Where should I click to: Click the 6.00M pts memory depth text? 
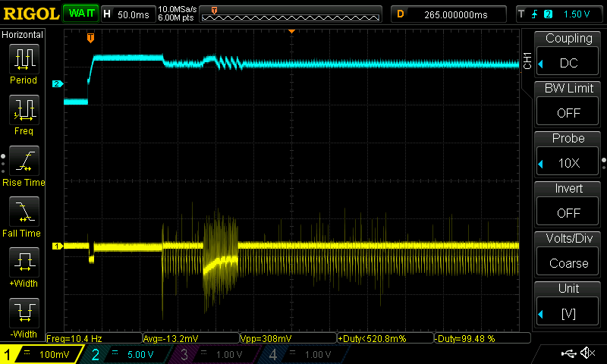175,17
